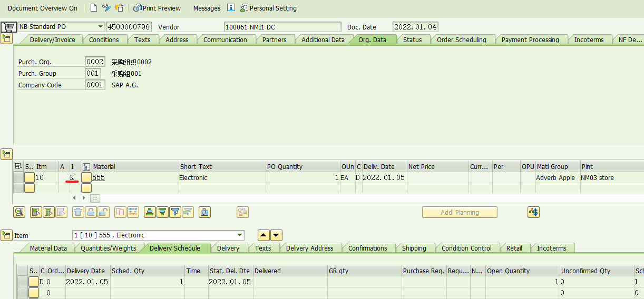Select the empty second item row selector
Screen dimensions: 644x299
18,188
